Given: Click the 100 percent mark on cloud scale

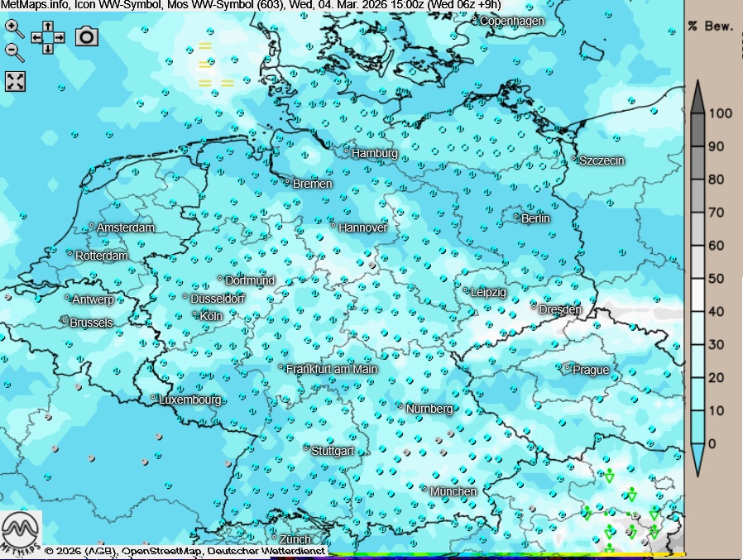Looking at the screenshot, I should click(721, 114).
